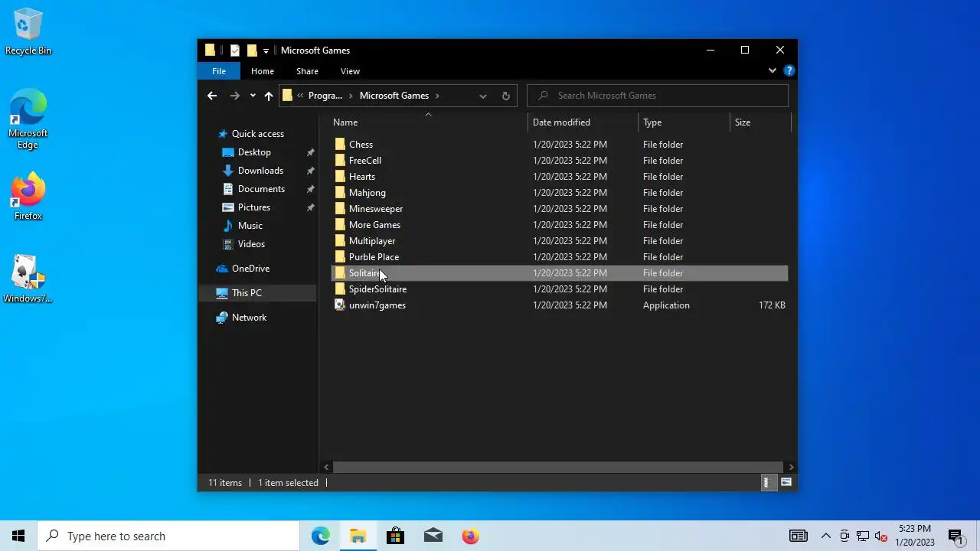Show hidden system tray icons
The width and height of the screenshot is (980, 551).
click(825, 536)
